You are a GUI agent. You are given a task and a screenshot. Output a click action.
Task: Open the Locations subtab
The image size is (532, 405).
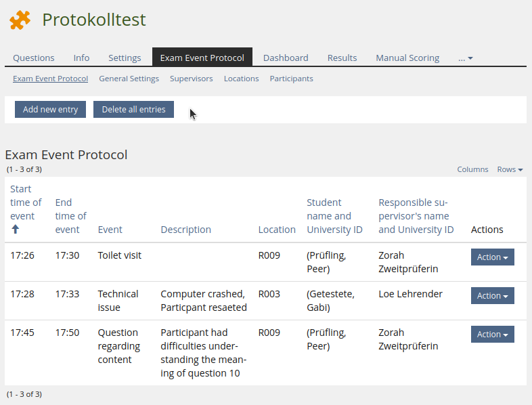[x=241, y=79]
